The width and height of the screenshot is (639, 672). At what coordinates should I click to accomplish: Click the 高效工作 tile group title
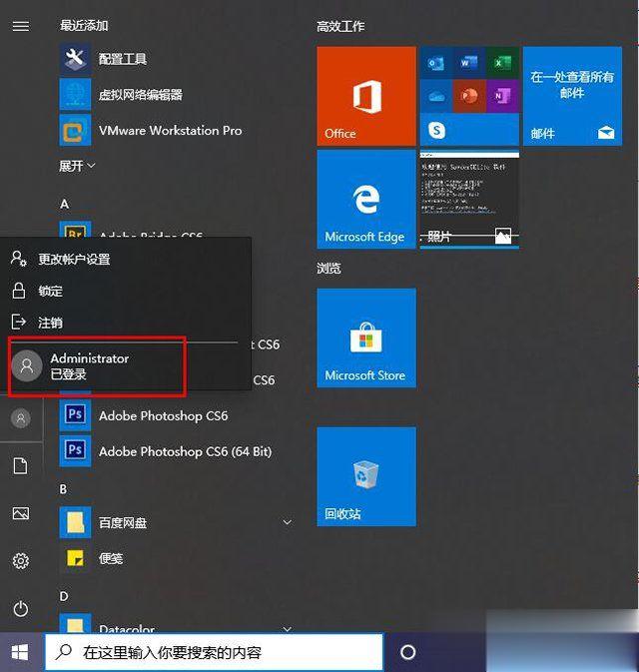click(340, 27)
